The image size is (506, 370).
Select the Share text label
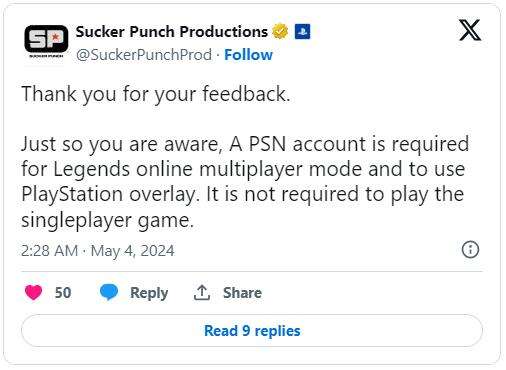(242, 293)
